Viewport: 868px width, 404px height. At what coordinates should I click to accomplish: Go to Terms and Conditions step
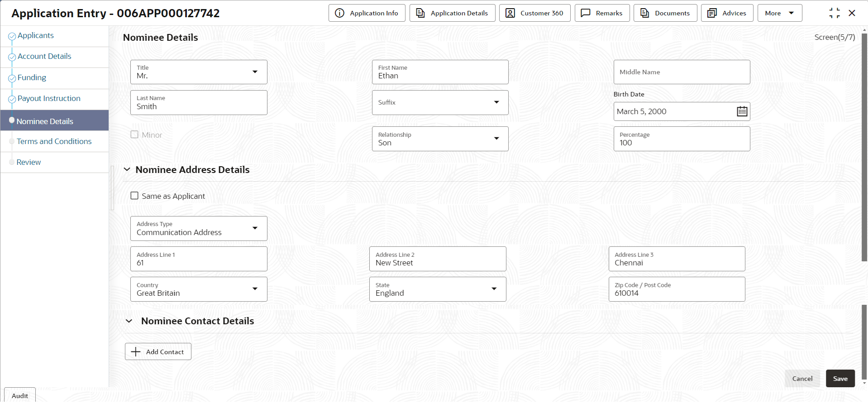tap(54, 141)
